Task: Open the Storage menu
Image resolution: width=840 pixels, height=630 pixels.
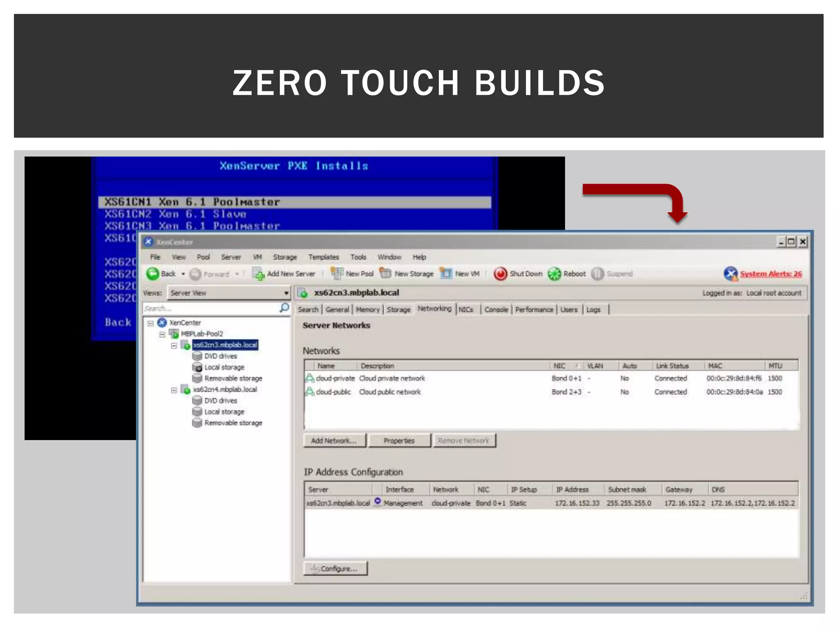Action: [x=285, y=257]
